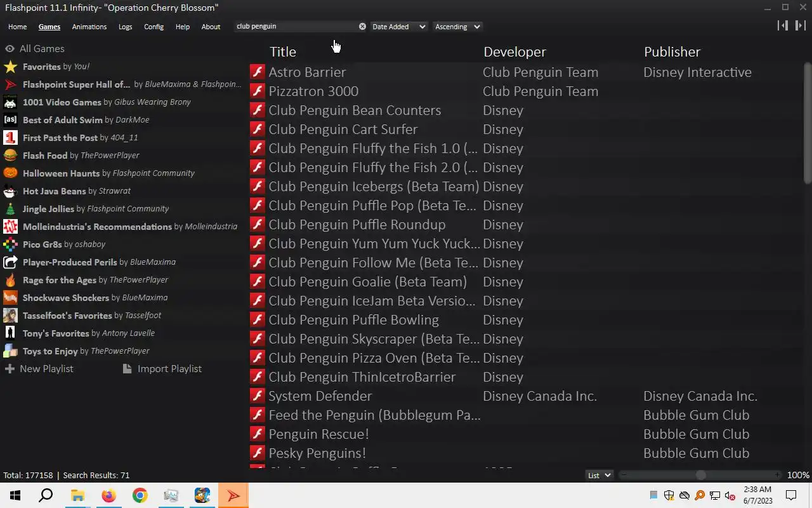Open Hot Java Beans playlist icon
The width and height of the screenshot is (812, 508).
coord(10,191)
